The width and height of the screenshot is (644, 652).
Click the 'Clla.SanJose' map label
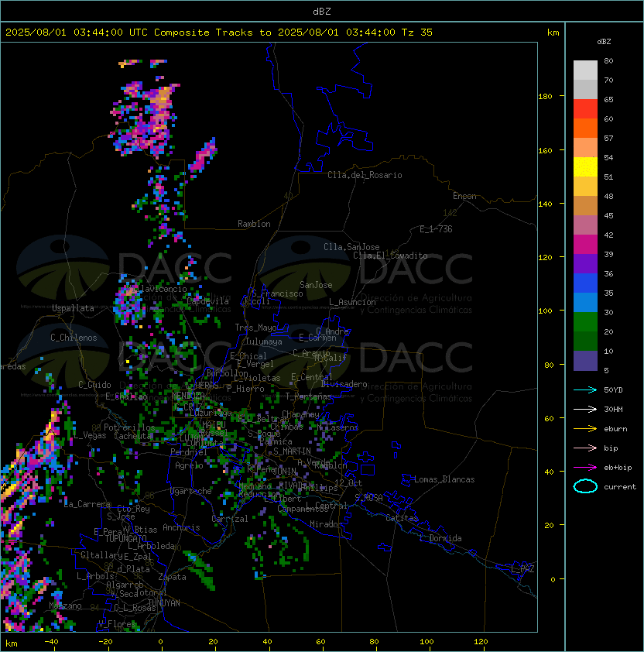tap(351, 247)
